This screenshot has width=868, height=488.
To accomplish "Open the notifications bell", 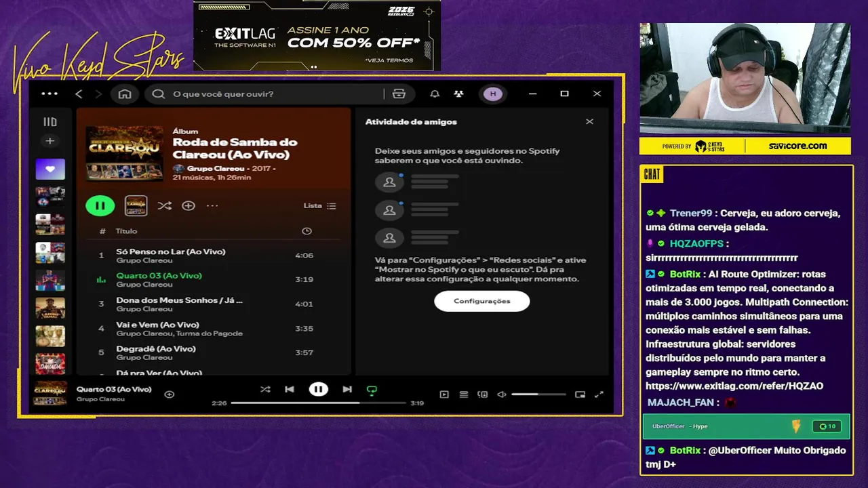I will 435,94.
